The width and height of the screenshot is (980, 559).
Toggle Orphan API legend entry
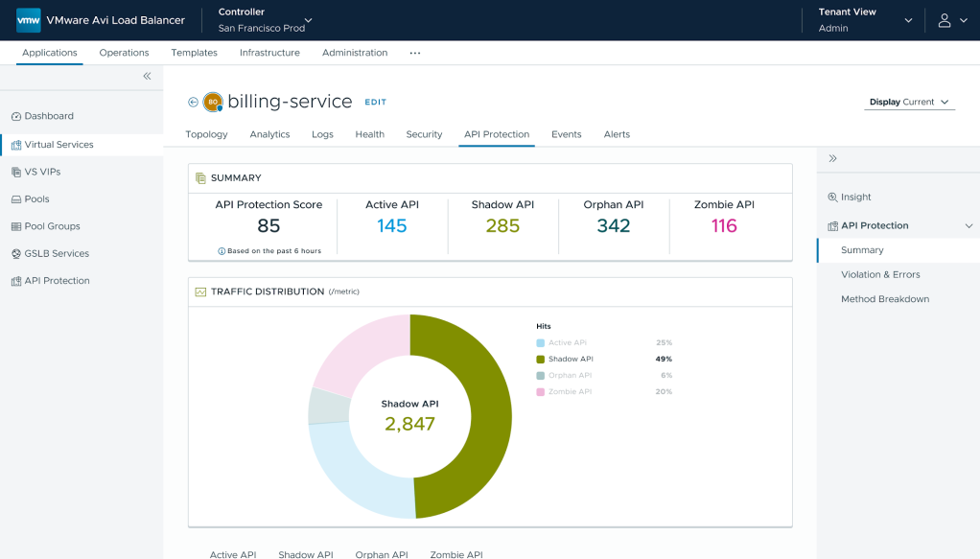pyautogui.click(x=564, y=375)
